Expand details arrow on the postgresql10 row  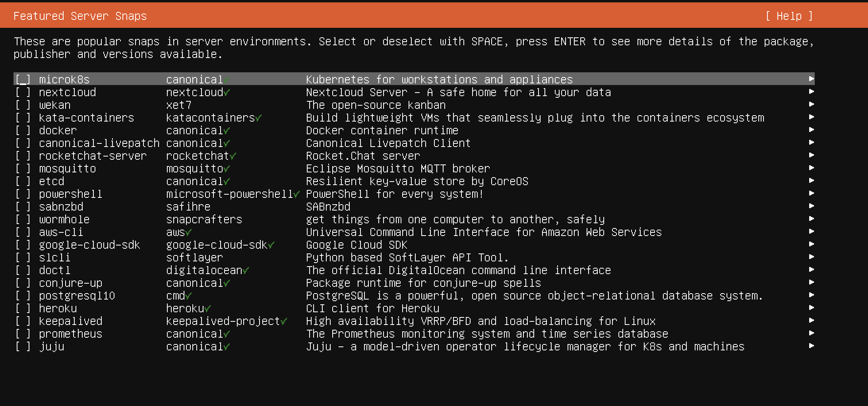point(811,295)
